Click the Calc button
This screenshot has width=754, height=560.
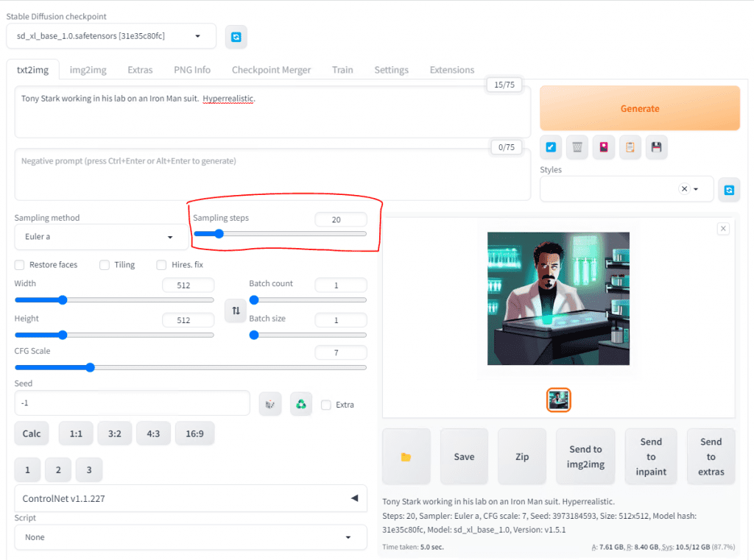[x=32, y=433]
